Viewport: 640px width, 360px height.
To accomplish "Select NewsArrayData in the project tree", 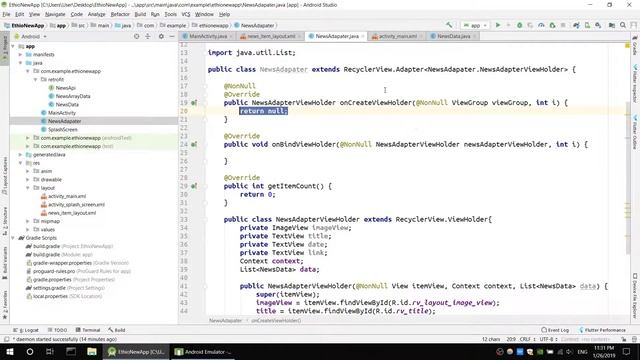I will (73, 96).
